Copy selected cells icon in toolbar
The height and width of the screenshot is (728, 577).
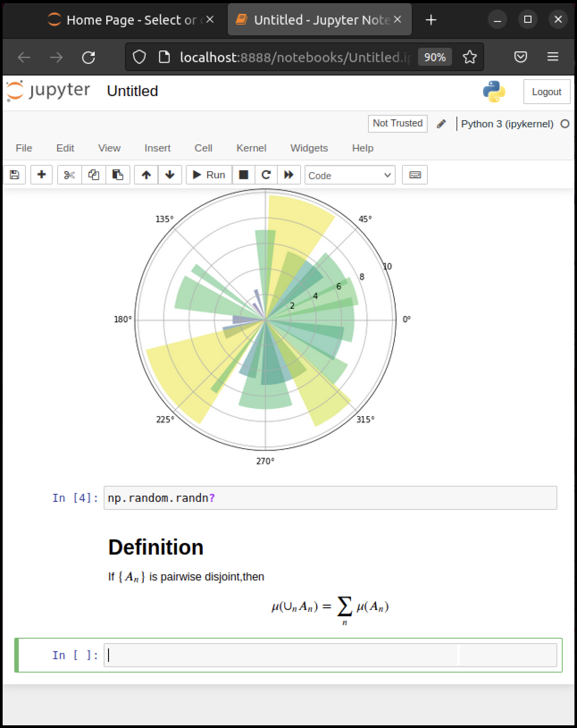click(93, 175)
